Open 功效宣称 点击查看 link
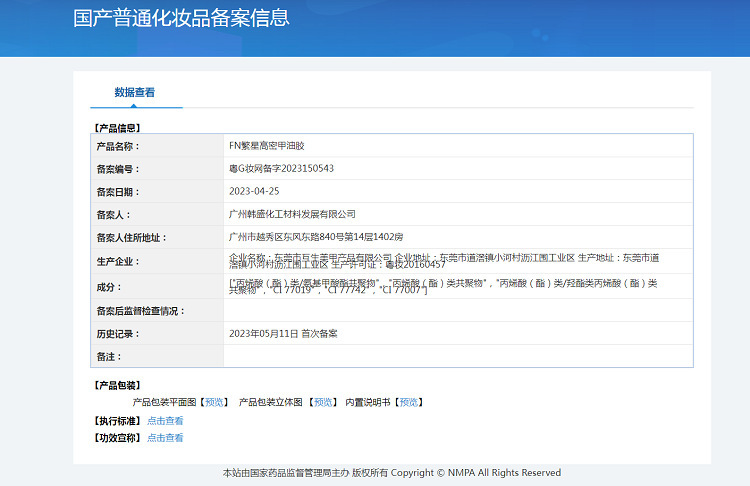750x486 pixels. [x=165, y=438]
